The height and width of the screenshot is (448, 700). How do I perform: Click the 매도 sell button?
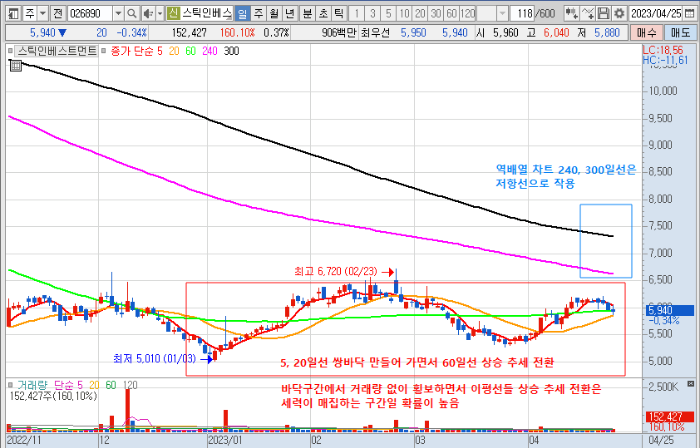coord(680,33)
